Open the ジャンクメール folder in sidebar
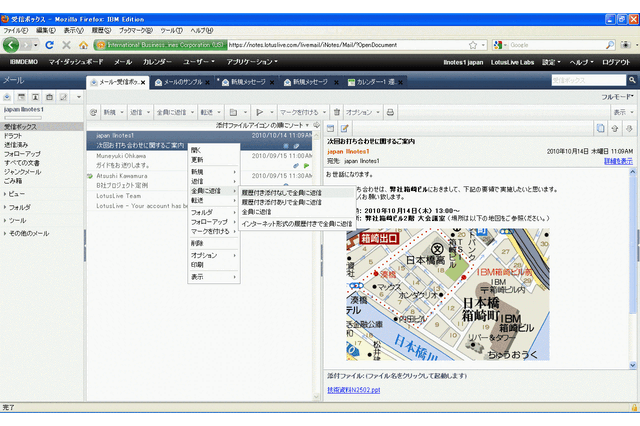Viewport: 640px width, 426px height. [x=22, y=172]
